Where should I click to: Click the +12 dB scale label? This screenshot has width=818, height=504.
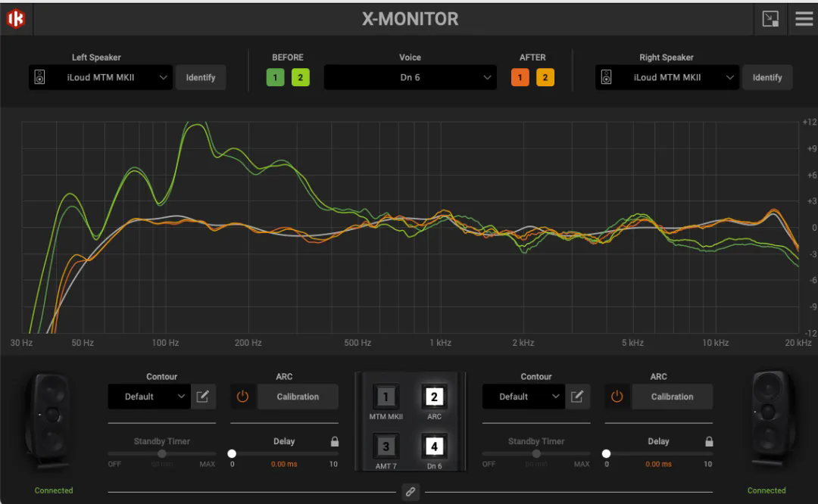(809, 122)
